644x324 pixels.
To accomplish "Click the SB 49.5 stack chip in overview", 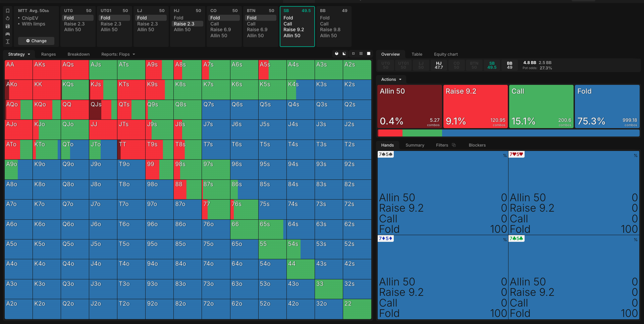I will [492, 65].
